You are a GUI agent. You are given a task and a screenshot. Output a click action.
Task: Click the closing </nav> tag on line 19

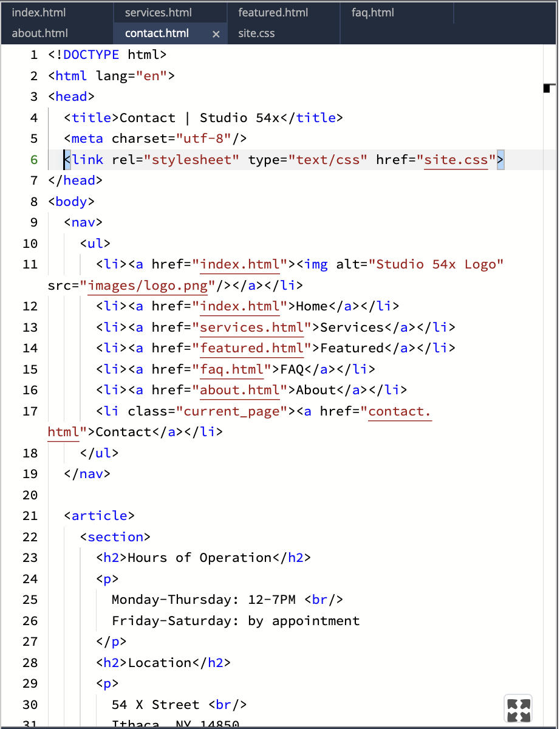click(x=87, y=474)
